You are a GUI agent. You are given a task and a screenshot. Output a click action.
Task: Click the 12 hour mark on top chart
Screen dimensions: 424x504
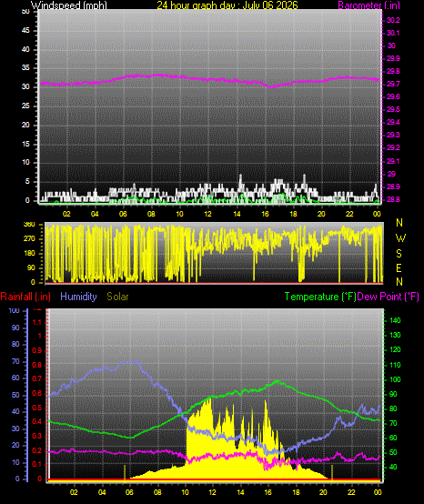(207, 214)
